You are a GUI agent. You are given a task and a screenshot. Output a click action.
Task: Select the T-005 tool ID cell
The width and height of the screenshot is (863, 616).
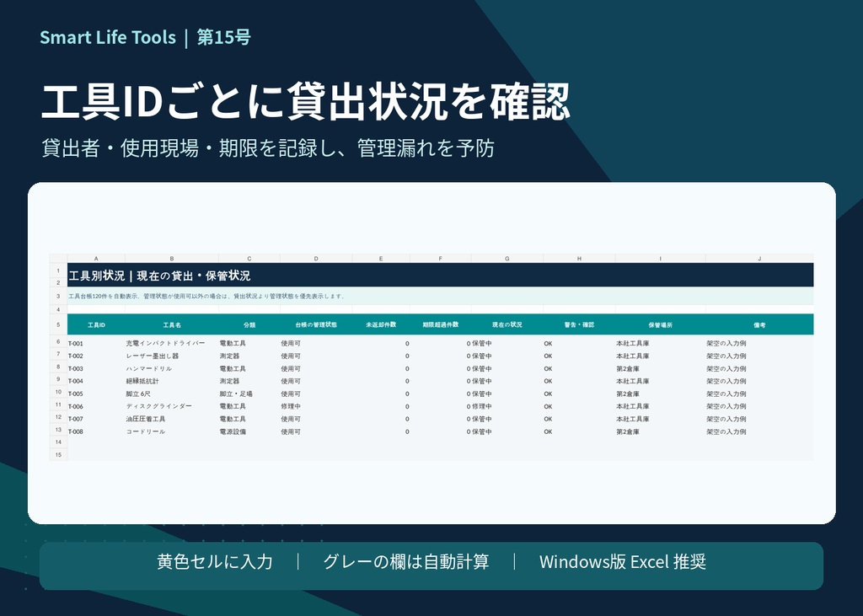tap(96, 394)
